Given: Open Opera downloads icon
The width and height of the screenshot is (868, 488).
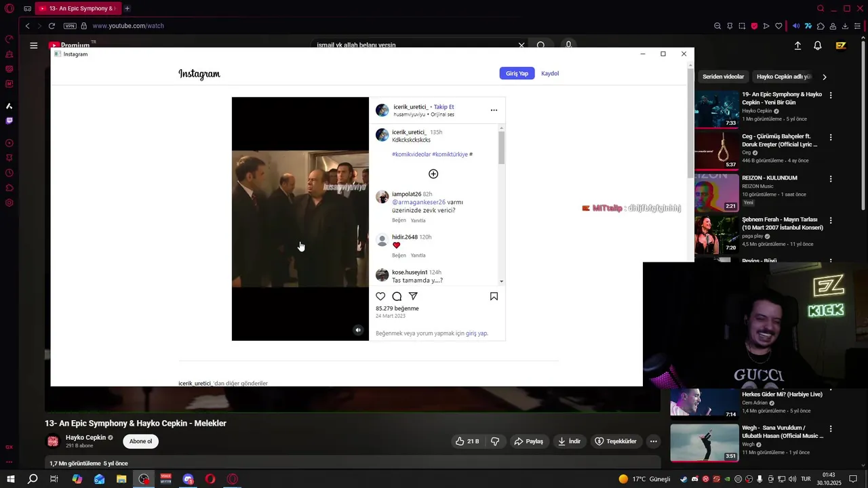Looking at the screenshot, I should click(x=845, y=26).
